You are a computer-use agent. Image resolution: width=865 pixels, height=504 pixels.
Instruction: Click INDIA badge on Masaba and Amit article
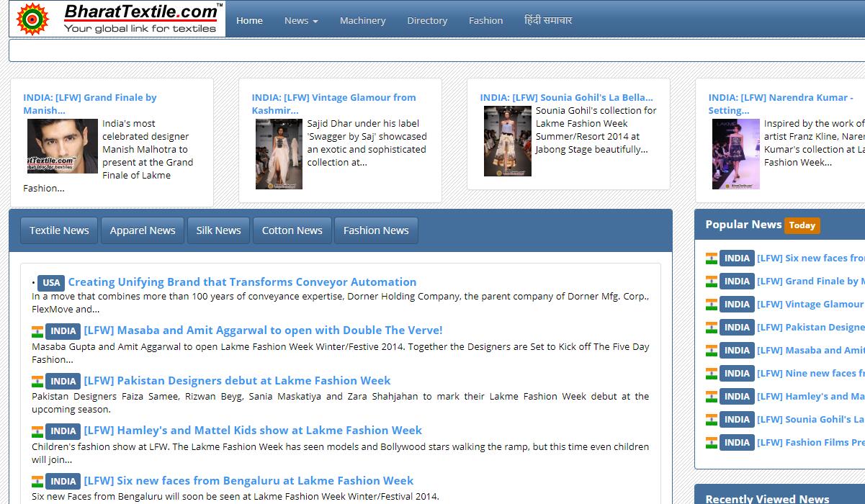point(63,331)
